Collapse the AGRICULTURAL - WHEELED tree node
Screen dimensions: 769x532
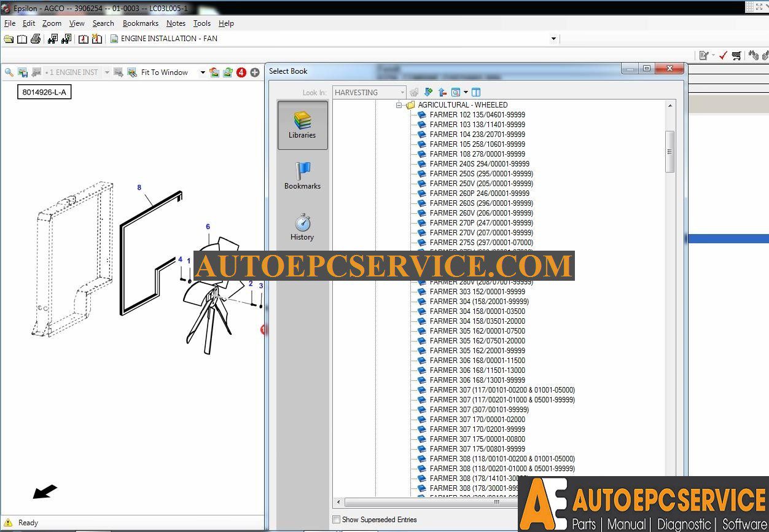(399, 105)
